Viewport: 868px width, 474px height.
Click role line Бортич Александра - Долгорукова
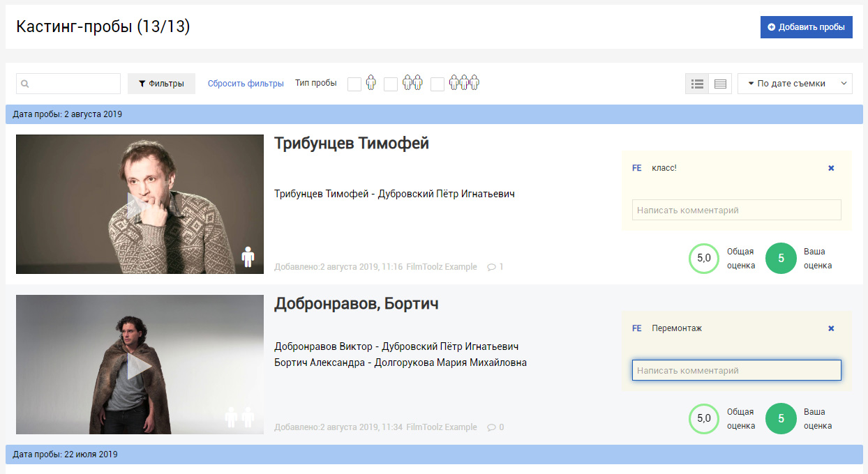tap(401, 362)
